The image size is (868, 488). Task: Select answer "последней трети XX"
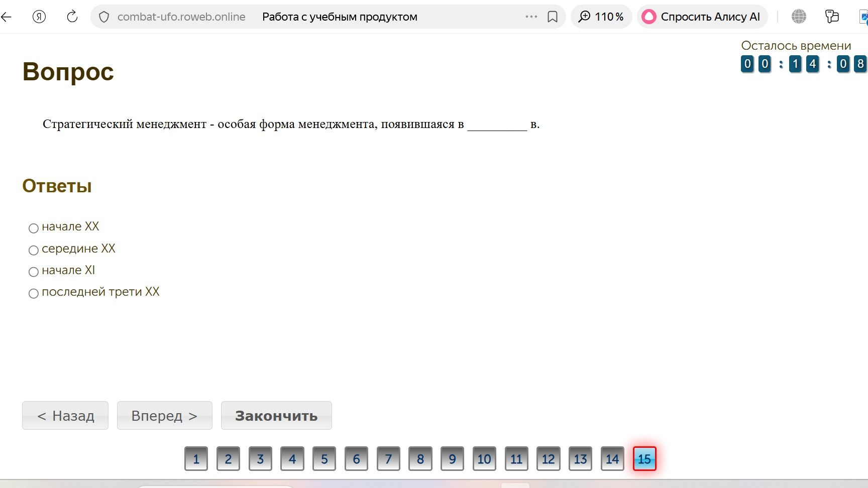(34, 293)
